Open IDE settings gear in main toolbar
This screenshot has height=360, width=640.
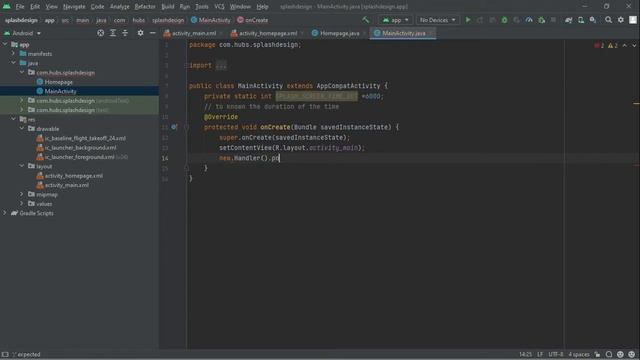(x=620, y=20)
